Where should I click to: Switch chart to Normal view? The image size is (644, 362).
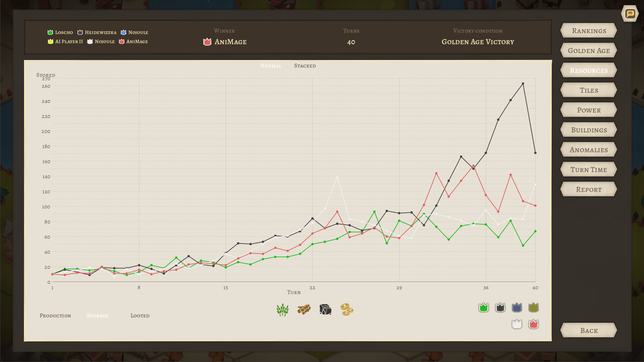271,66
